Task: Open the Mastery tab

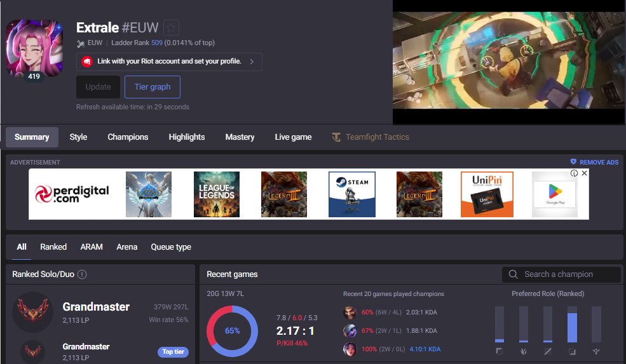Action: [240, 137]
